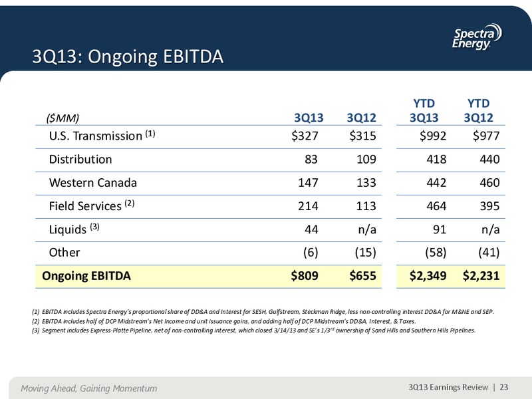
Task: Click the 'n/a' Liquids YTD 3Q12 value
Action: click(x=491, y=229)
